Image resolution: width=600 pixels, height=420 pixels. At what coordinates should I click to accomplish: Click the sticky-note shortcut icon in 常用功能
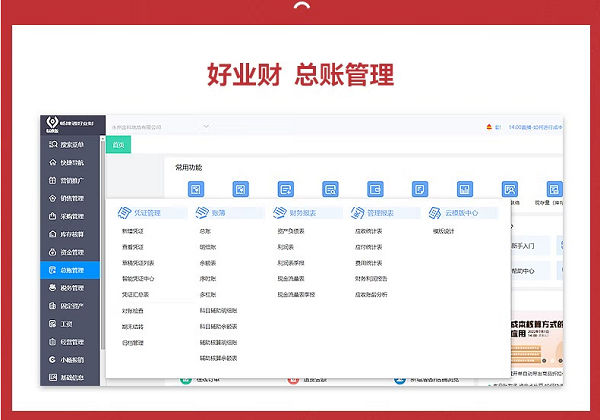coord(420,189)
